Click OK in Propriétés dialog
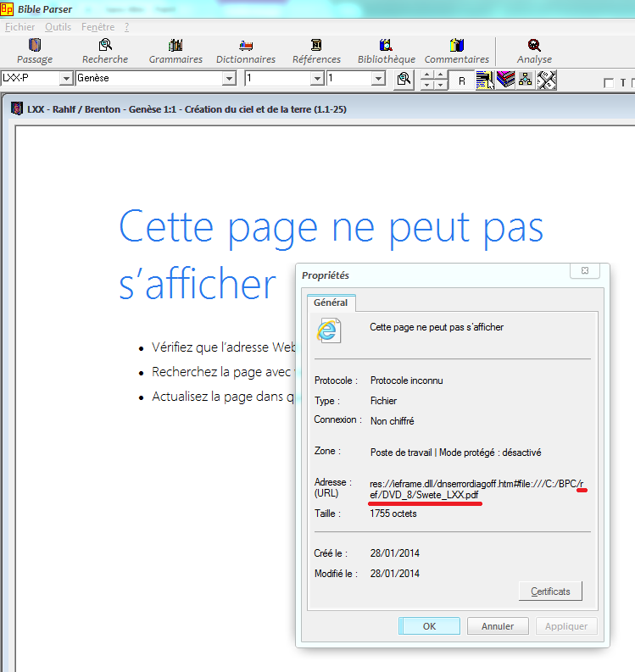This screenshot has height=672, width=635. click(x=429, y=626)
